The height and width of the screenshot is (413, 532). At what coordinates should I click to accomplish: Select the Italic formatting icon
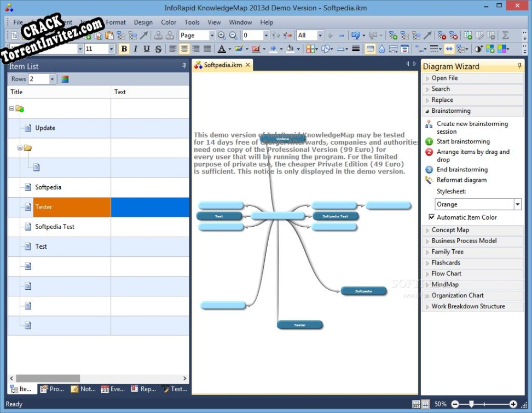click(x=135, y=49)
